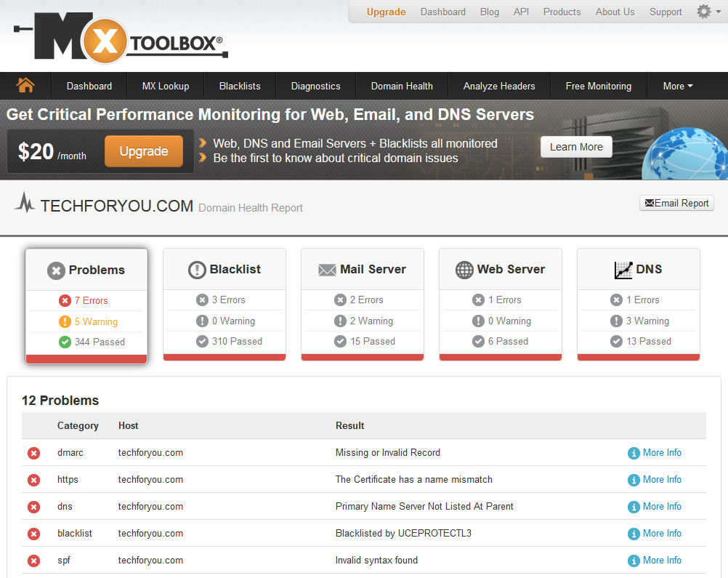
Task: Click the exclamation icon on the Blacklist card
Action: tap(196, 269)
